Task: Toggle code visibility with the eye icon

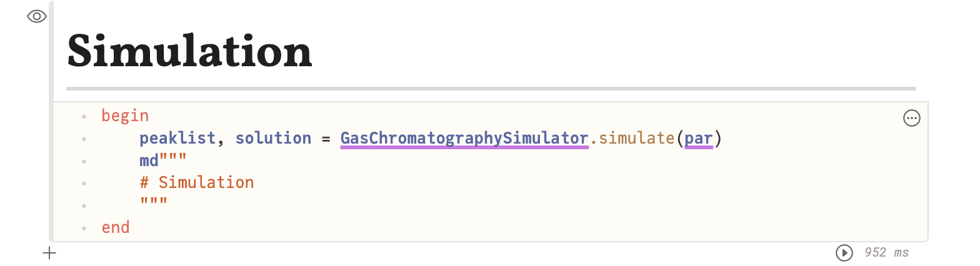Action: (x=37, y=17)
